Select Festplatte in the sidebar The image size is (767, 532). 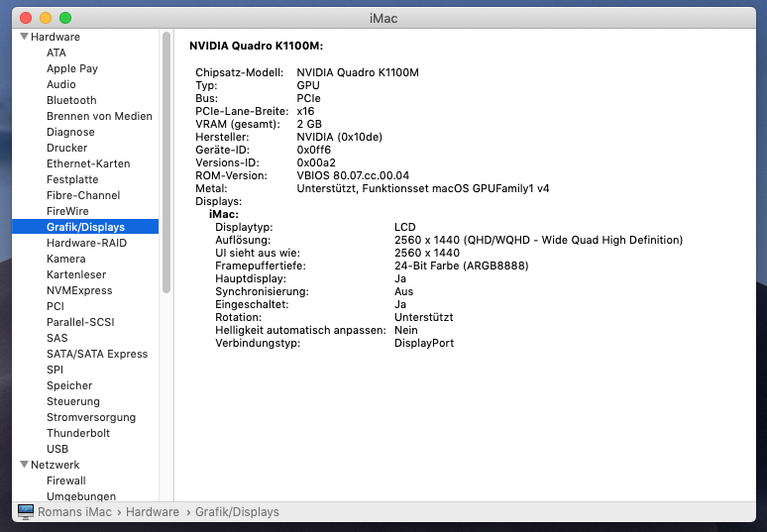(72, 179)
